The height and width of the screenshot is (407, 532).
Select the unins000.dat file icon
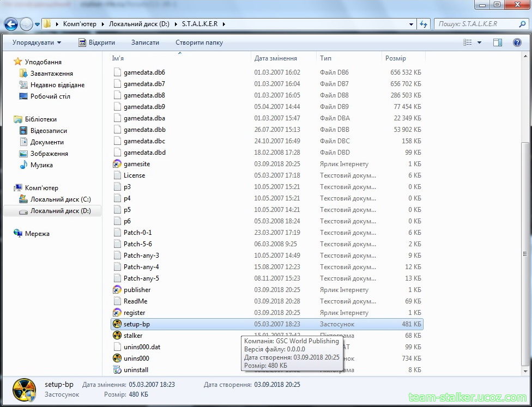(x=117, y=347)
